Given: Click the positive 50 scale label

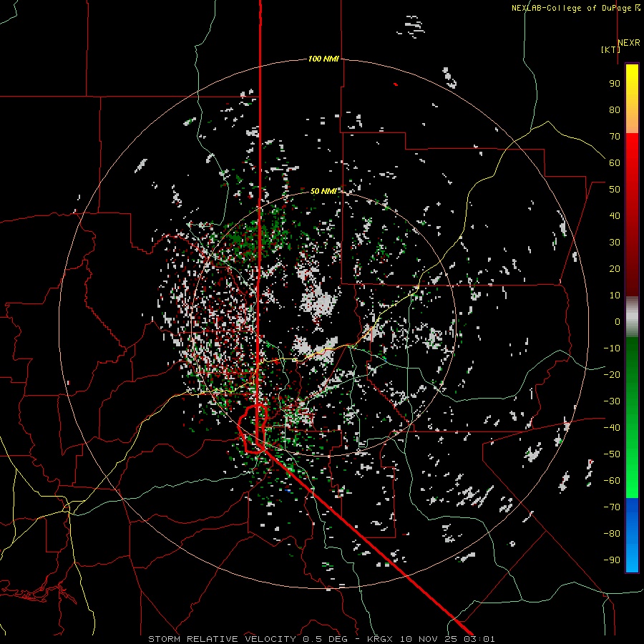Looking at the screenshot, I should [615, 190].
